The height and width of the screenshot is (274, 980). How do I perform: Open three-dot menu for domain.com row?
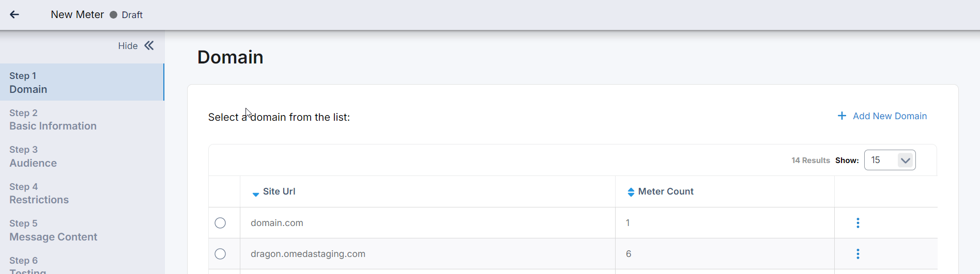pos(858,223)
